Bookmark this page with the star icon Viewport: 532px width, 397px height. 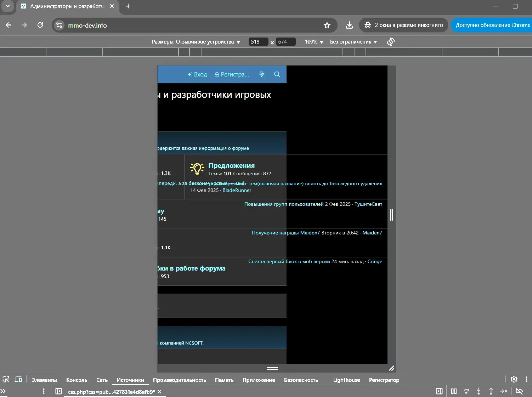click(327, 25)
